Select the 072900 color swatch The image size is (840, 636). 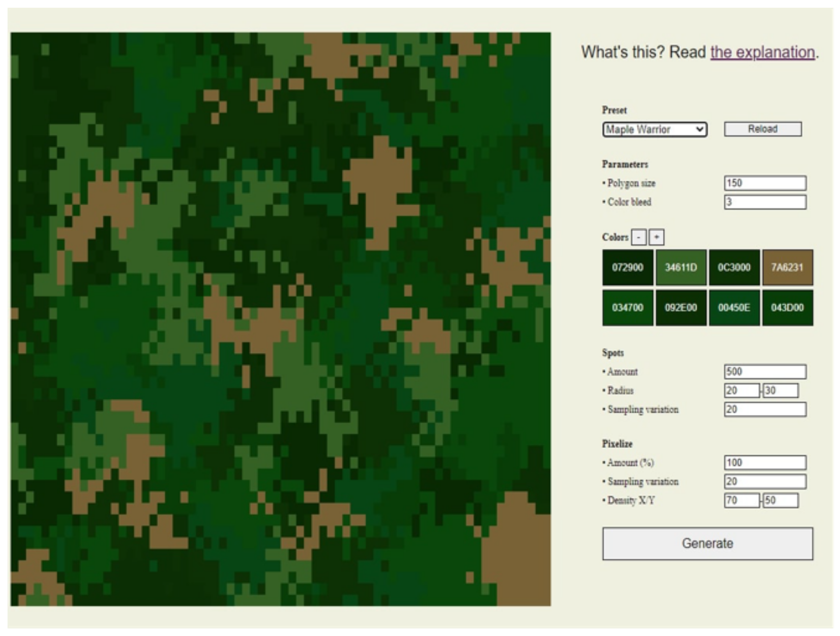click(627, 268)
